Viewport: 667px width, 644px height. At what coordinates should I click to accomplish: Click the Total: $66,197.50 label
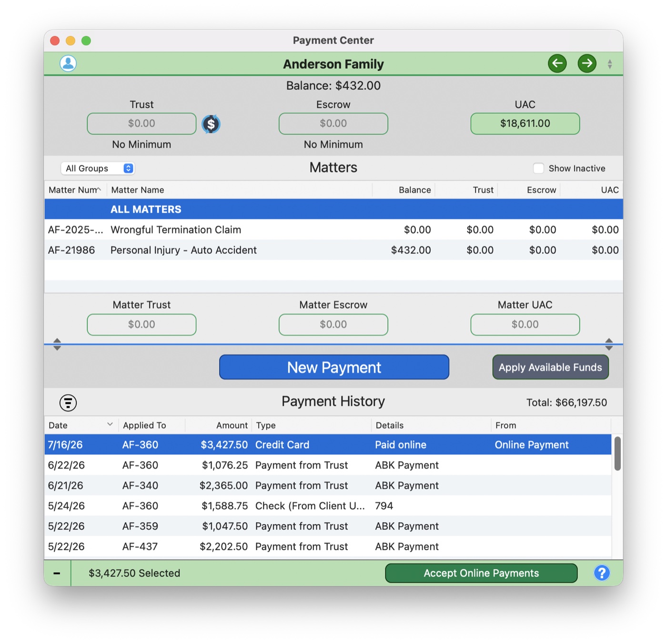tap(566, 403)
